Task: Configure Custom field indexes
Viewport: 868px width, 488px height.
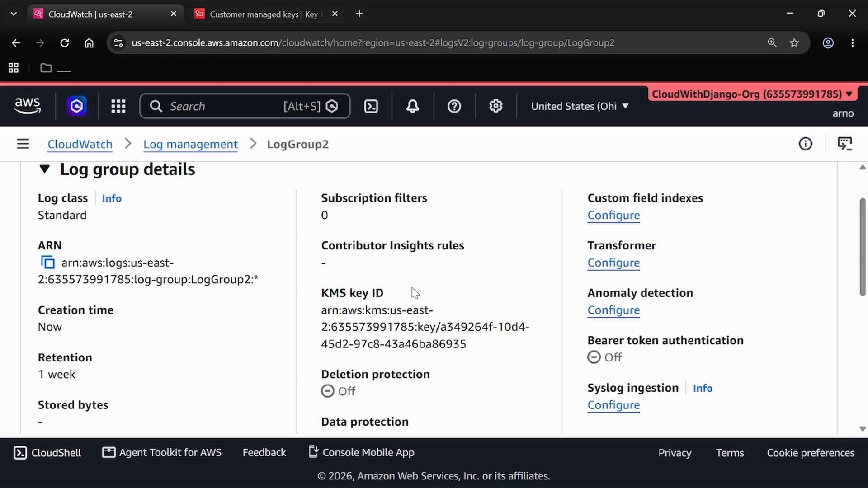Action: click(x=613, y=216)
